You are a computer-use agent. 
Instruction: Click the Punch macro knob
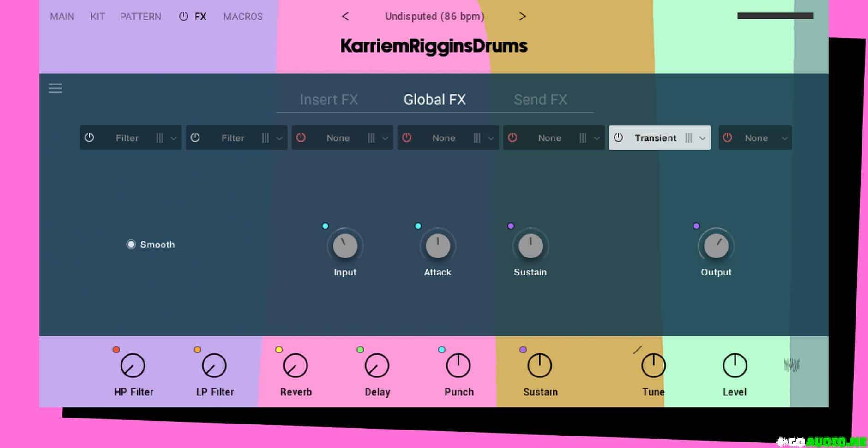(x=458, y=365)
